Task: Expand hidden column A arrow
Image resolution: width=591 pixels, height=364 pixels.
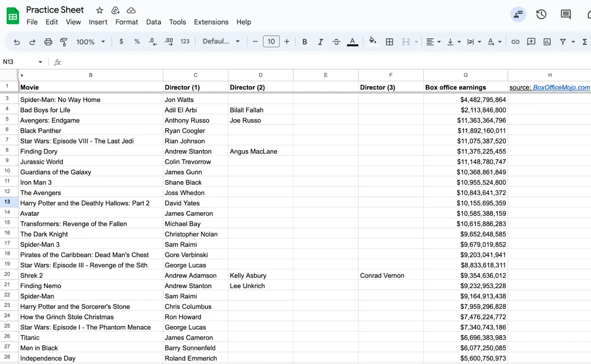Action: (x=22, y=75)
